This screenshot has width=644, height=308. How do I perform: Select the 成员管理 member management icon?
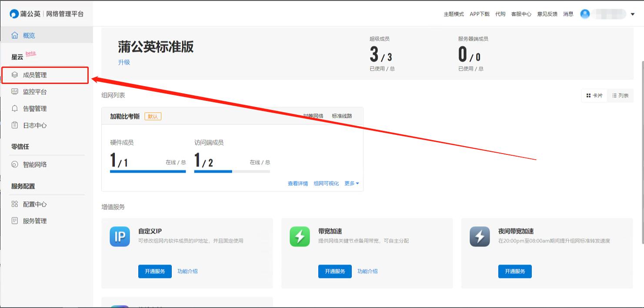point(16,75)
